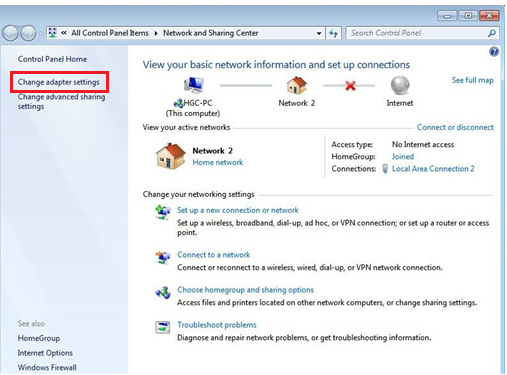Expand the address bar history dropdown
507x375 pixels.
[x=319, y=33]
